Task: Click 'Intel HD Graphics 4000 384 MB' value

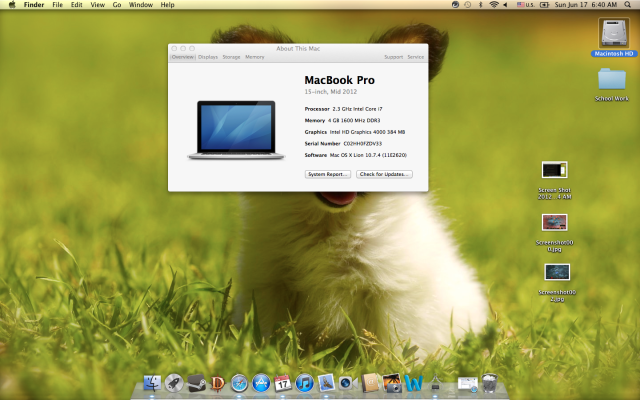Action: [x=367, y=132]
